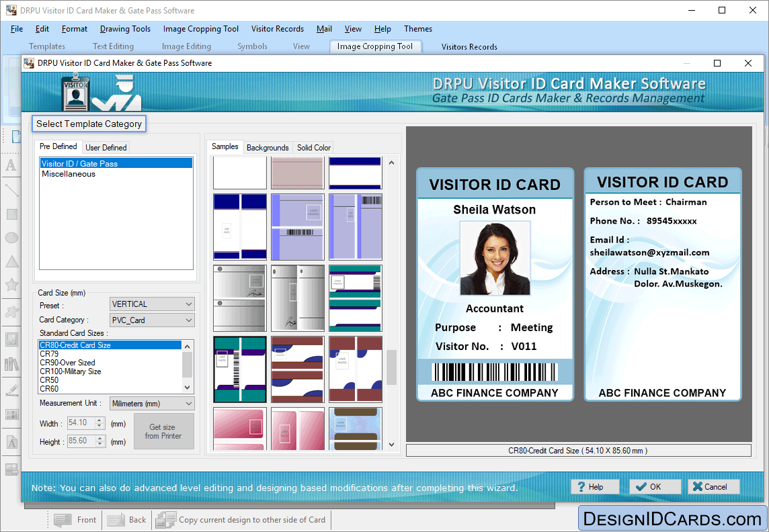Select the Ellipse shape tool
Viewport: 769px width, 532px height.
[x=11, y=238]
